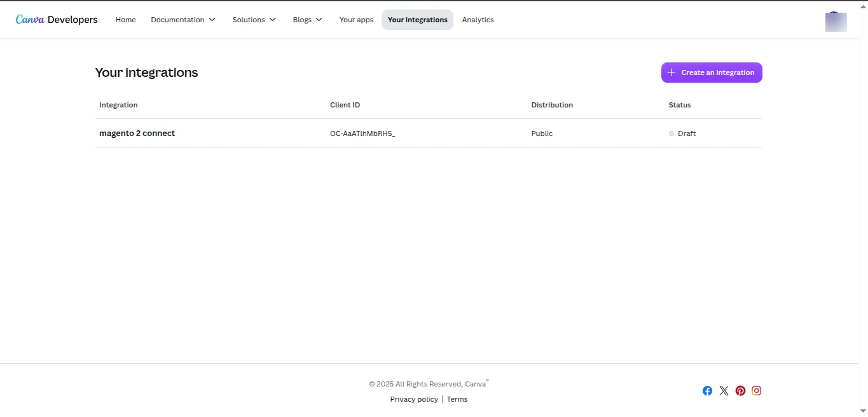
Task: Open the magento 2 connect integration
Action: 137,133
